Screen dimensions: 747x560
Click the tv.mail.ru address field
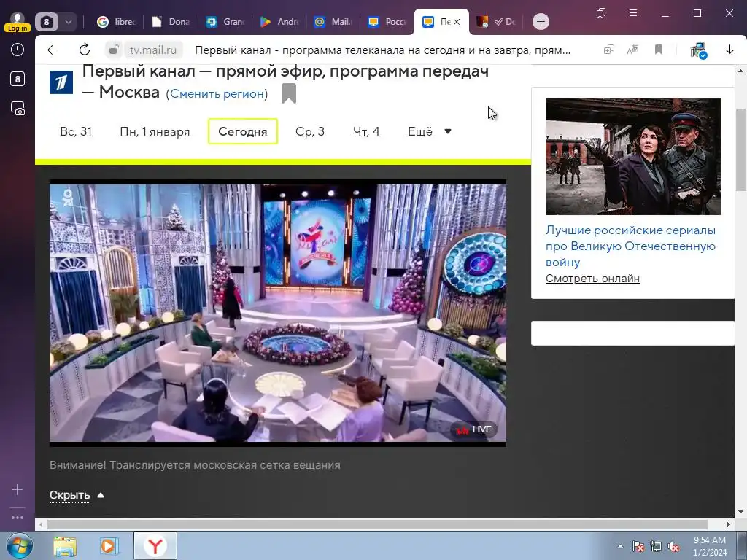(153, 50)
